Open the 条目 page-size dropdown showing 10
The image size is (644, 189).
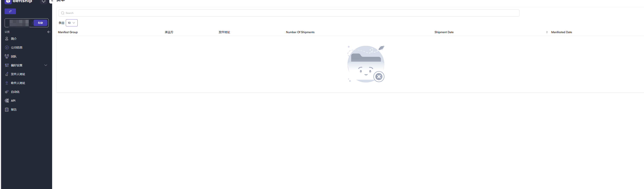(x=71, y=23)
